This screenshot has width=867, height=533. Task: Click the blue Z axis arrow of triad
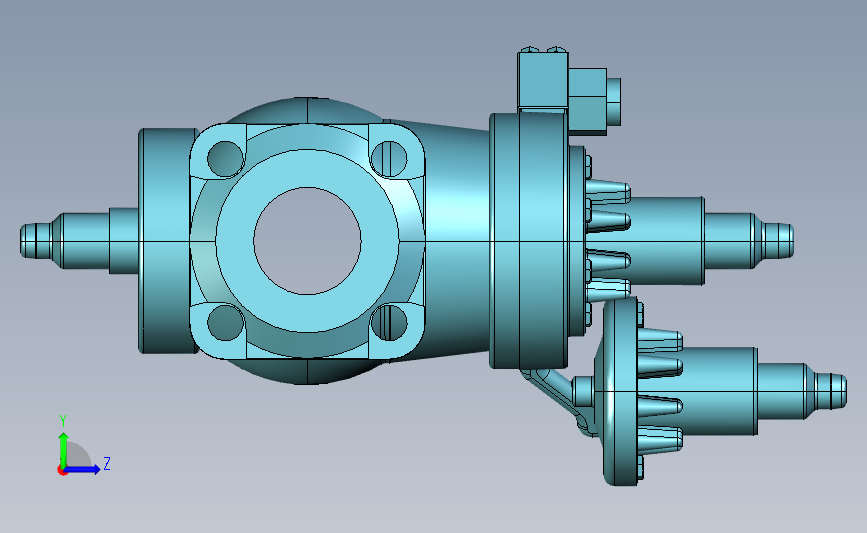coord(83,469)
